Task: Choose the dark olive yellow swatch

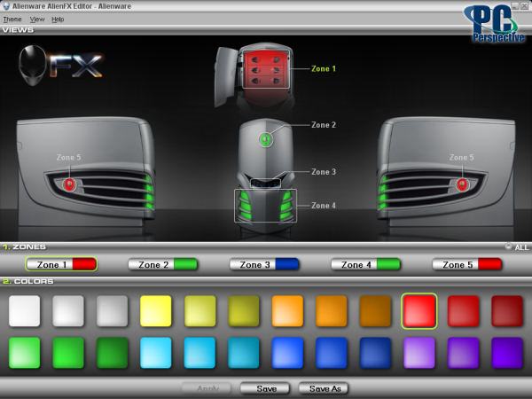Action: tap(244, 311)
